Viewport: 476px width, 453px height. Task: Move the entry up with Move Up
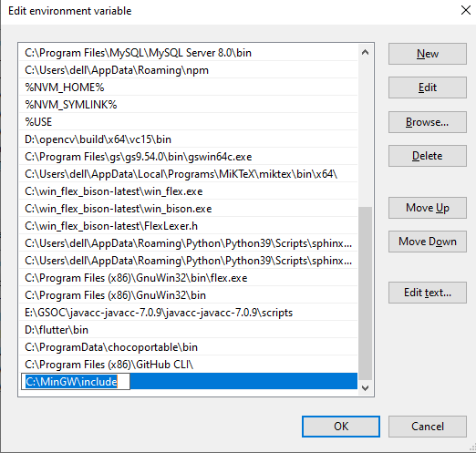tap(428, 208)
